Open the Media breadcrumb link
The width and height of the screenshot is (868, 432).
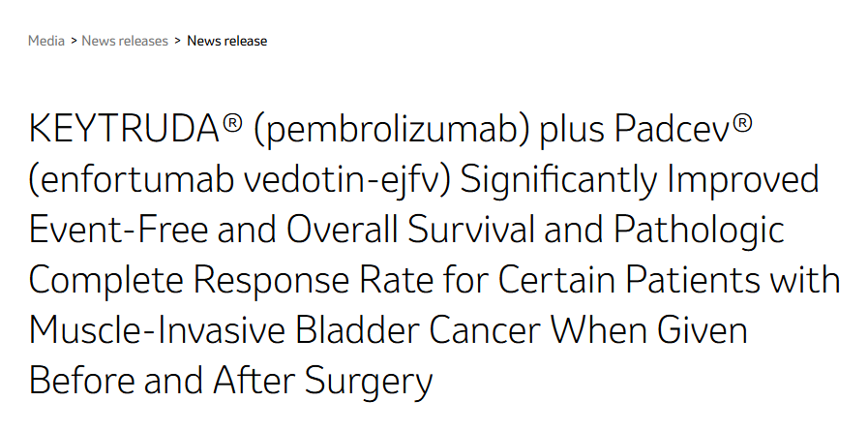pyautogui.click(x=46, y=41)
